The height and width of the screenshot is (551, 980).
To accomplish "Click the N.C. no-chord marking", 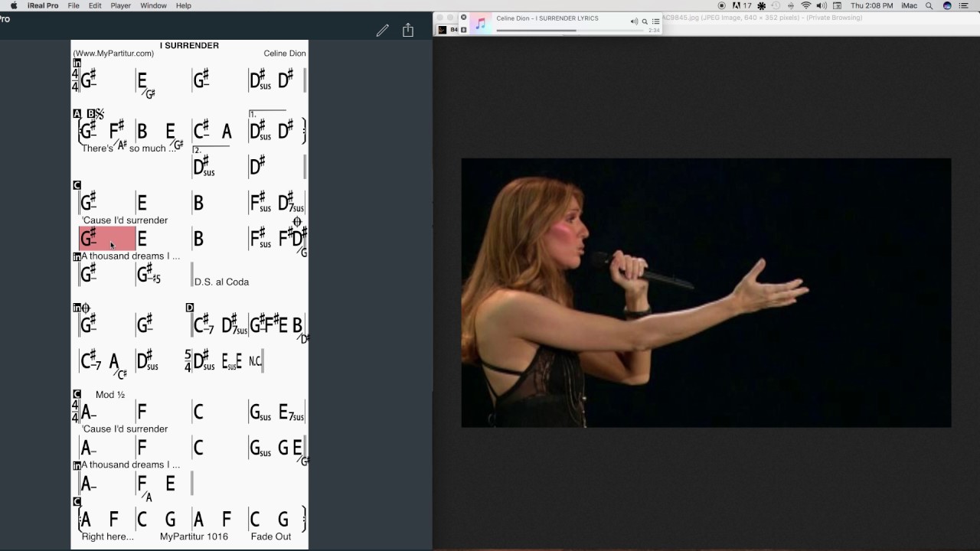I will [x=255, y=361].
